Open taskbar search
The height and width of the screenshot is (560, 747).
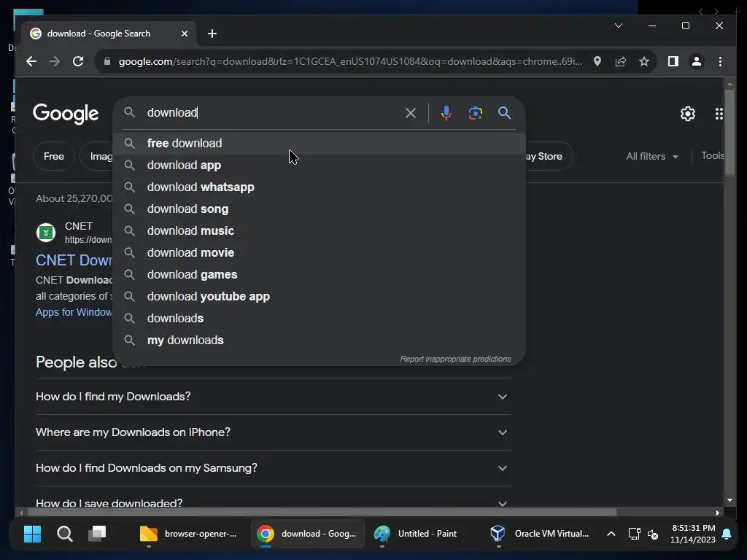click(65, 534)
